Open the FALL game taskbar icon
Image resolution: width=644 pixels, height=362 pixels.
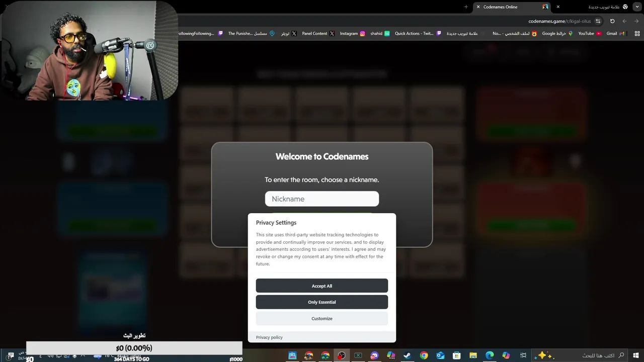292,355
